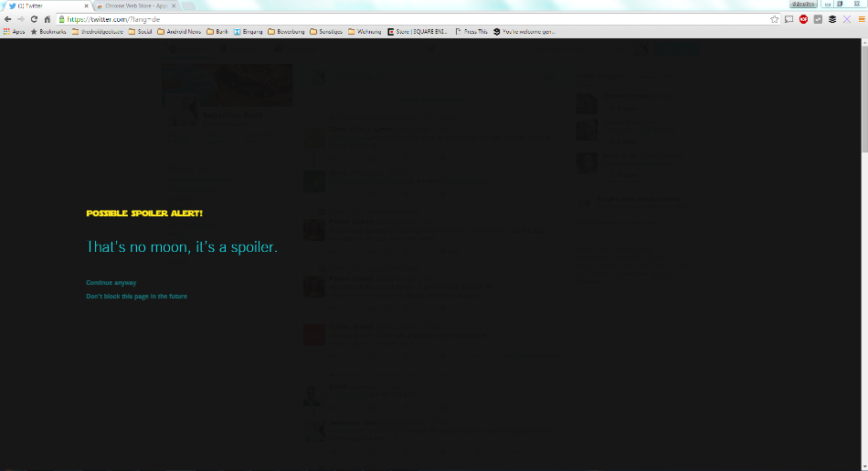Open the Wohnung bookmark folder
This screenshot has height=471, width=868.
pos(365,32)
